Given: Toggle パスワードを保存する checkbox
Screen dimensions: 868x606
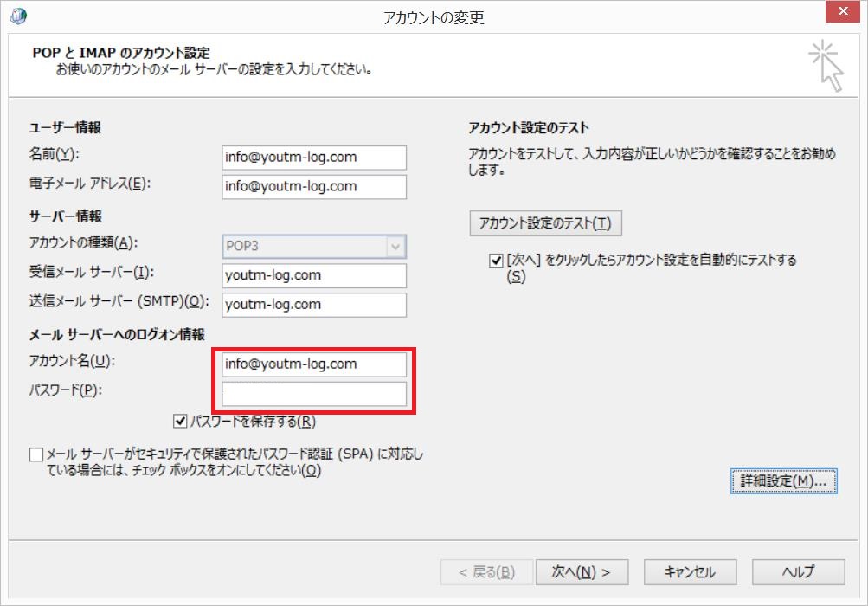Looking at the screenshot, I should tap(180, 422).
